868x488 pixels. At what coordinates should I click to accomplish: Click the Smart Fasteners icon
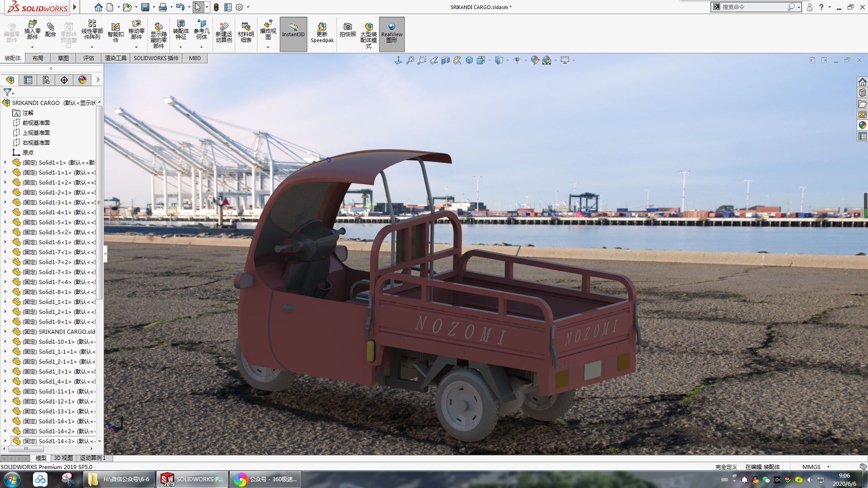click(115, 33)
